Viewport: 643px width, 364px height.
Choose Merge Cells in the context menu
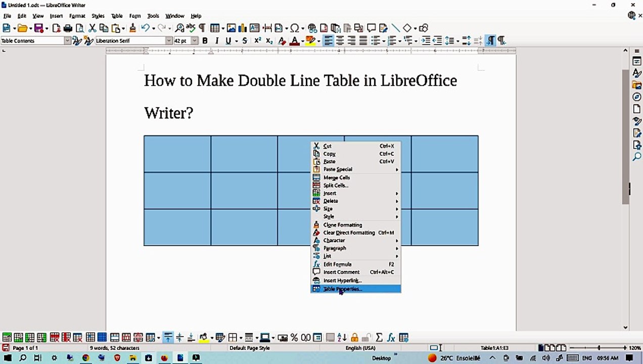point(355,177)
